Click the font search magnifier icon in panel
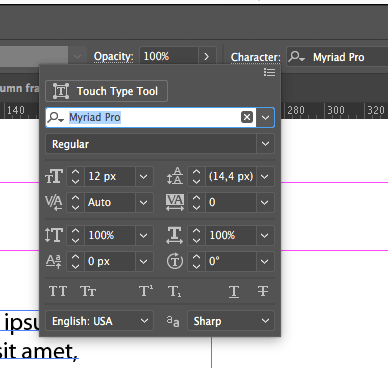388x368 pixels. click(x=55, y=117)
